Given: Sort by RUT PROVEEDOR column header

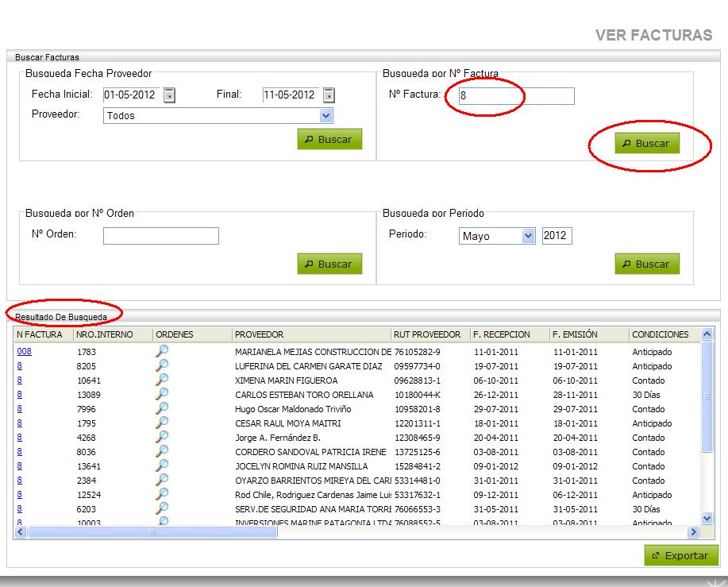Looking at the screenshot, I should pyautogui.click(x=430, y=334).
